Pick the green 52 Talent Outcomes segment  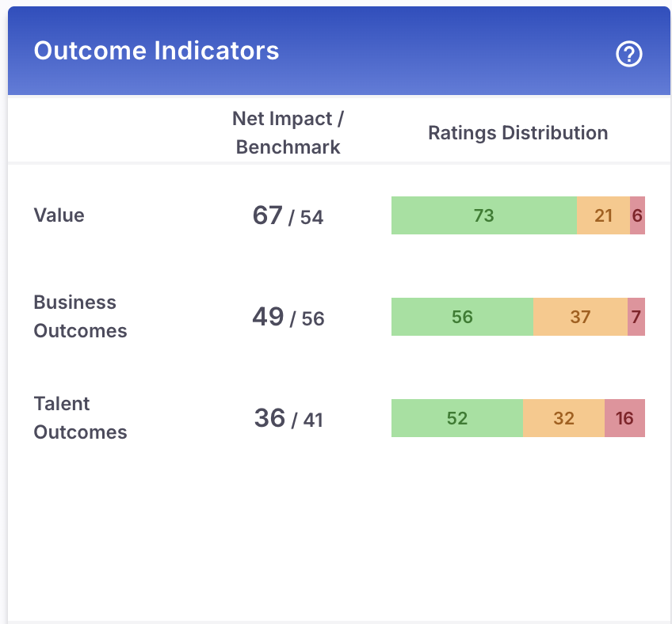[x=457, y=418]
